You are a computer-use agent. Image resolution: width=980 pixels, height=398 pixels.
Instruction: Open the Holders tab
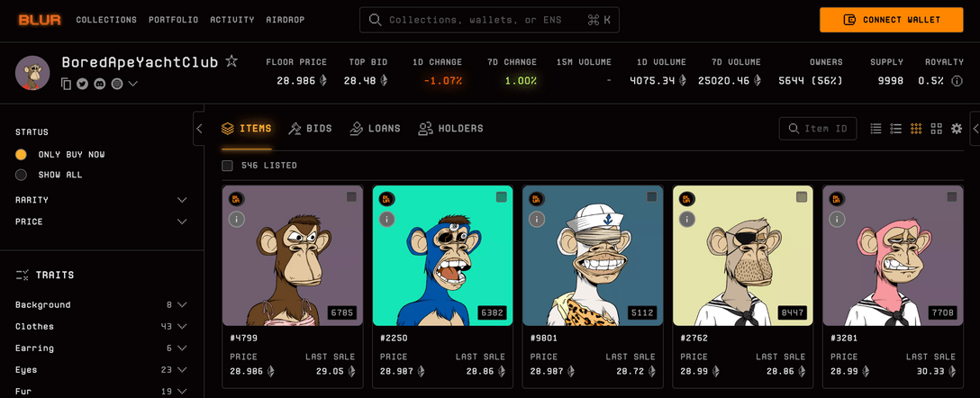tap(450, 129)
